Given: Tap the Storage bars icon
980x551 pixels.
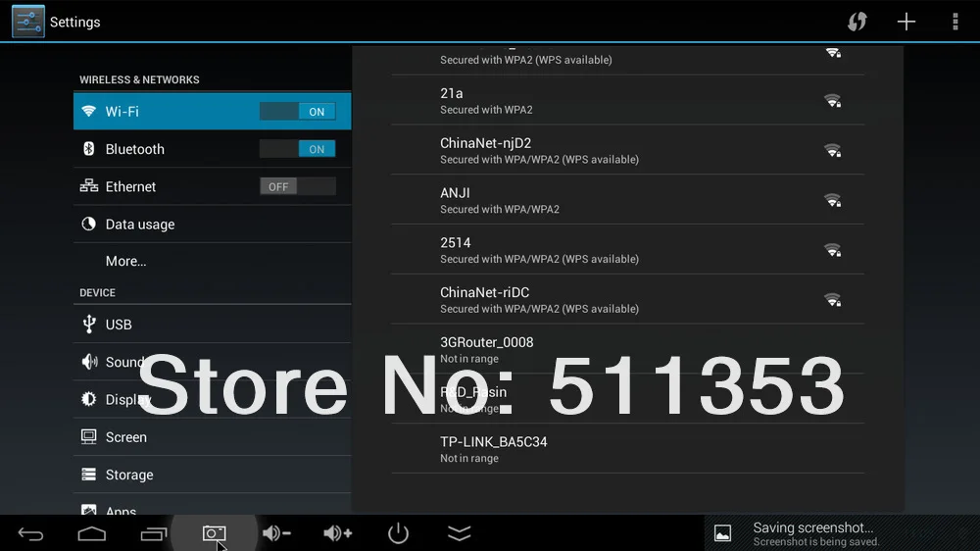Looking at the screenshot, I should 89,475.
